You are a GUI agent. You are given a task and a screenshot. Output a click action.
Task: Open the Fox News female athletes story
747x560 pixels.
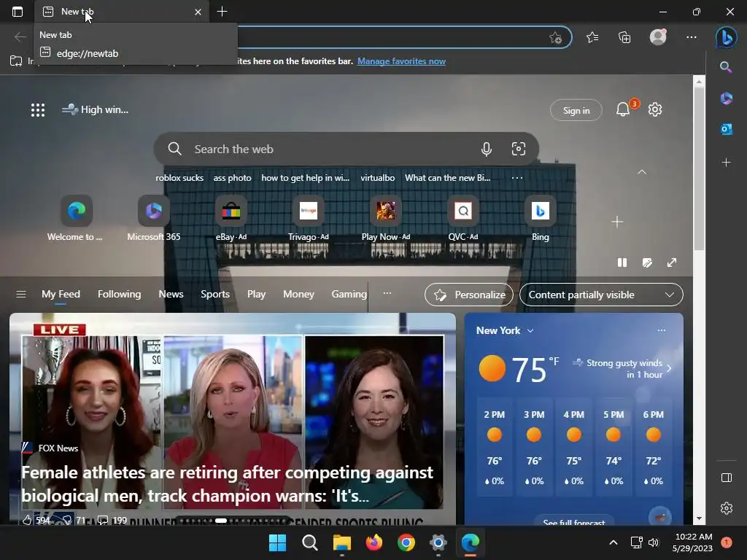(228, 484)
